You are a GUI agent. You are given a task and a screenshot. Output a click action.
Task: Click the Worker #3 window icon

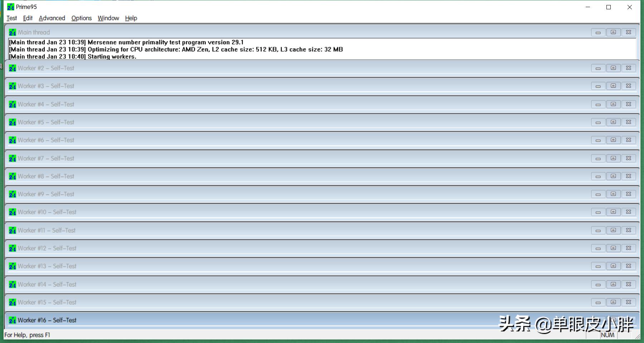point(13,86)
